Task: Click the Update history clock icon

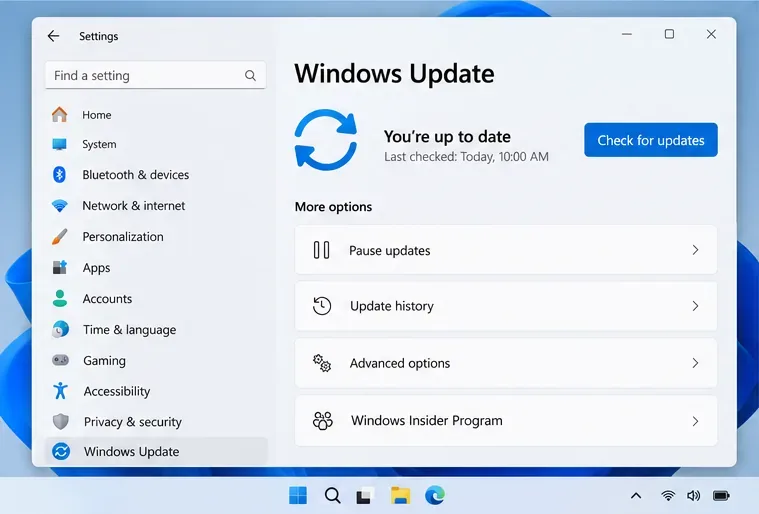Action: (322, 306)
